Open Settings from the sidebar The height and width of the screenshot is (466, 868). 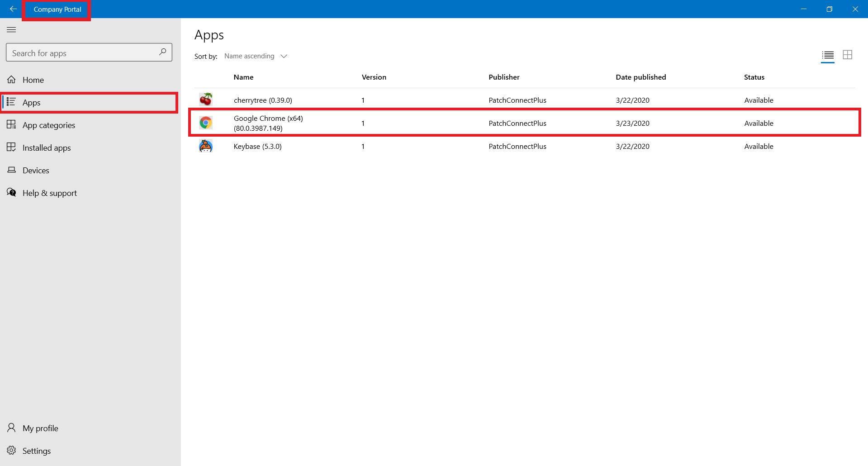[x=36, y=450]
